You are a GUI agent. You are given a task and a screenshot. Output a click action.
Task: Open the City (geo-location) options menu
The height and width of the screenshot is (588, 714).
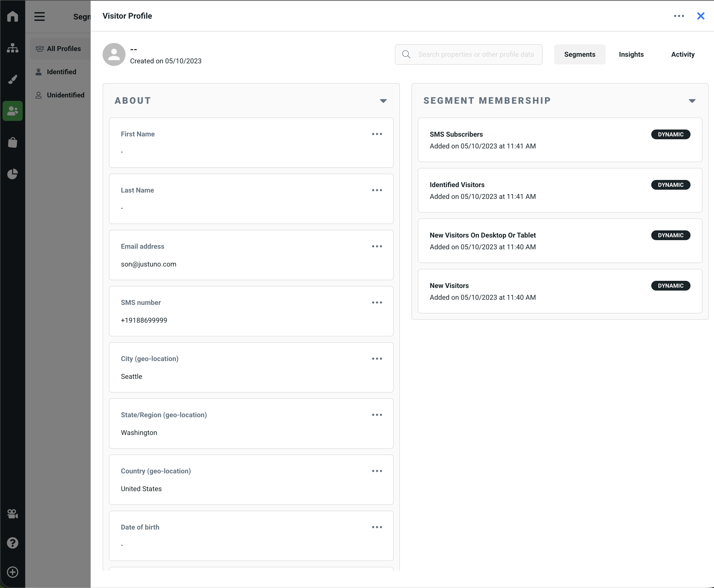tap(377, 359)
